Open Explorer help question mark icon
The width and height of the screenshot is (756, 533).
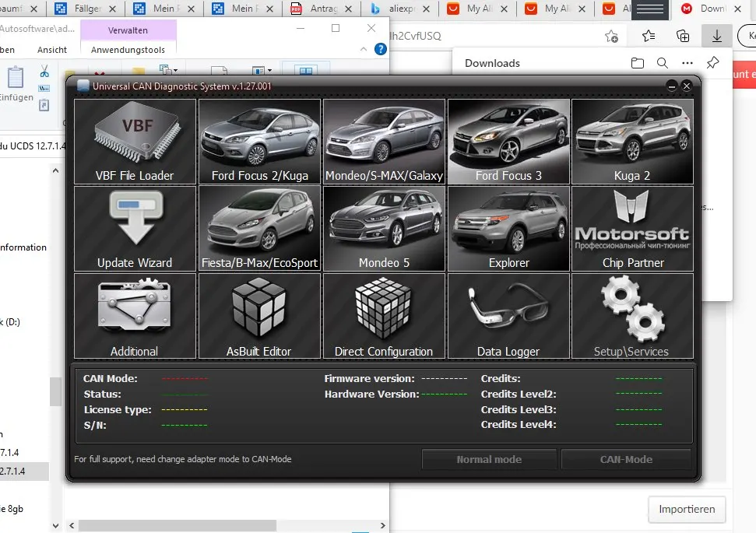[x=381, y=49]
